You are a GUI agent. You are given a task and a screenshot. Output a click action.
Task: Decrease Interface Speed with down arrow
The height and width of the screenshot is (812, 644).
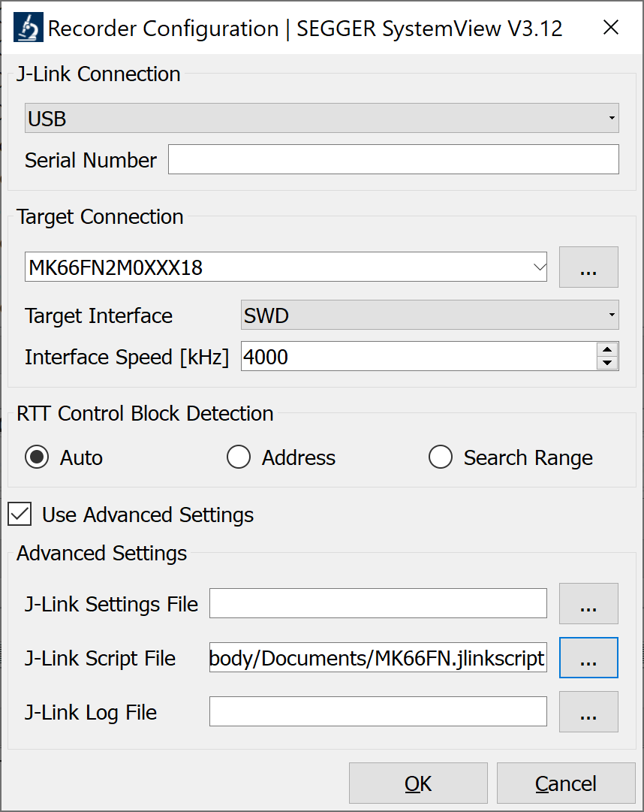click(606, 364)
